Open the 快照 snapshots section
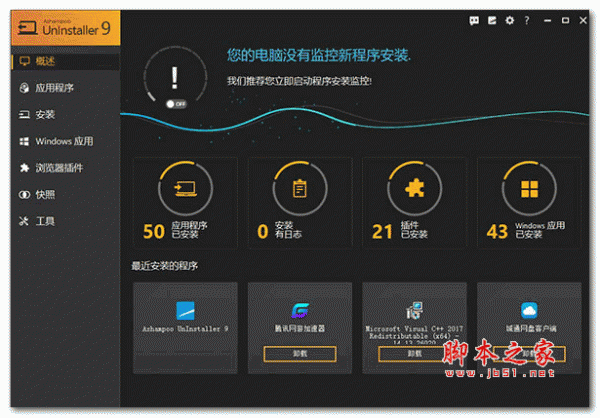Screen dimensions: 600x418 tap(66, 194)
